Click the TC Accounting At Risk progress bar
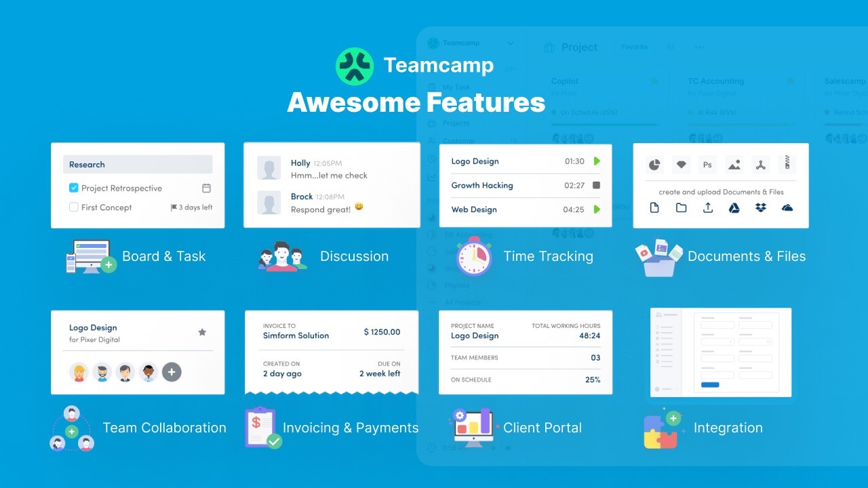Image resolution: width=868 pixels, height=488 pixels. (742, 124)
